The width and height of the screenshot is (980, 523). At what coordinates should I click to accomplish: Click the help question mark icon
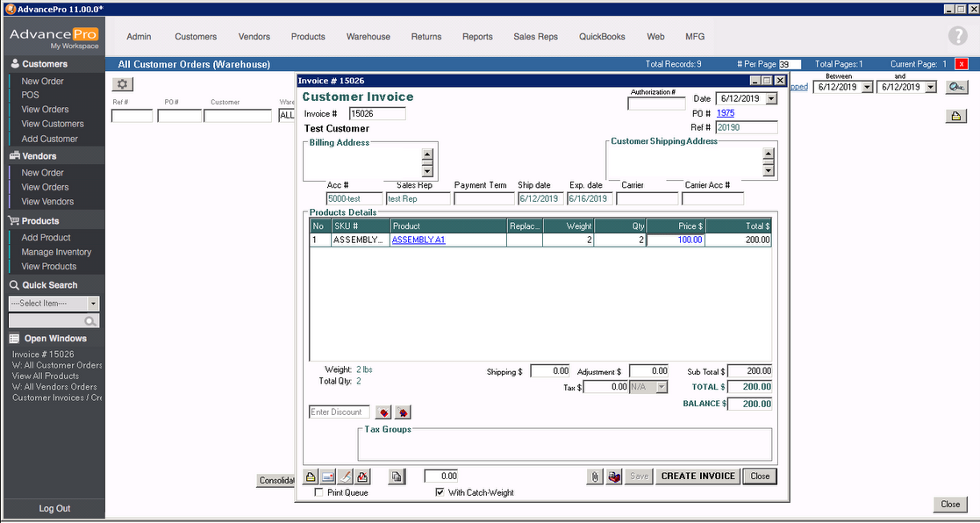click(x=957, y=36)
